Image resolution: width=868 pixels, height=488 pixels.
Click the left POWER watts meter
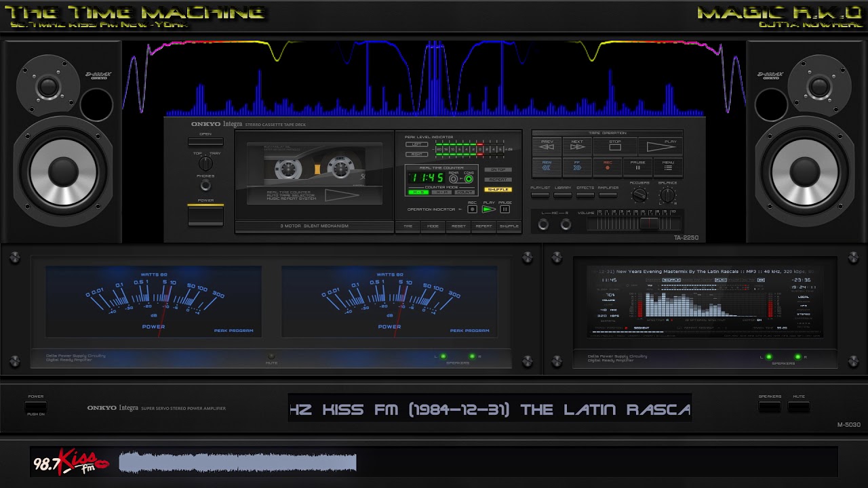(x=153, y=302)
